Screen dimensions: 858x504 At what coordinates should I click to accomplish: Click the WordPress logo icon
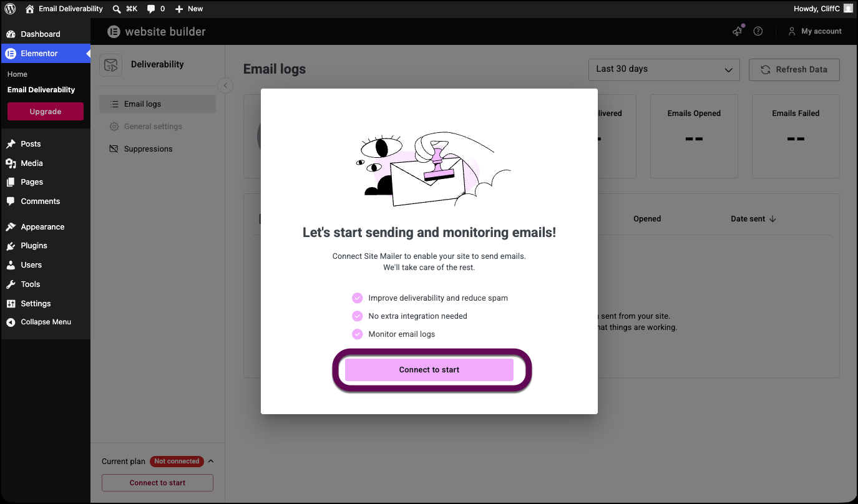click(x=10, y=9)
